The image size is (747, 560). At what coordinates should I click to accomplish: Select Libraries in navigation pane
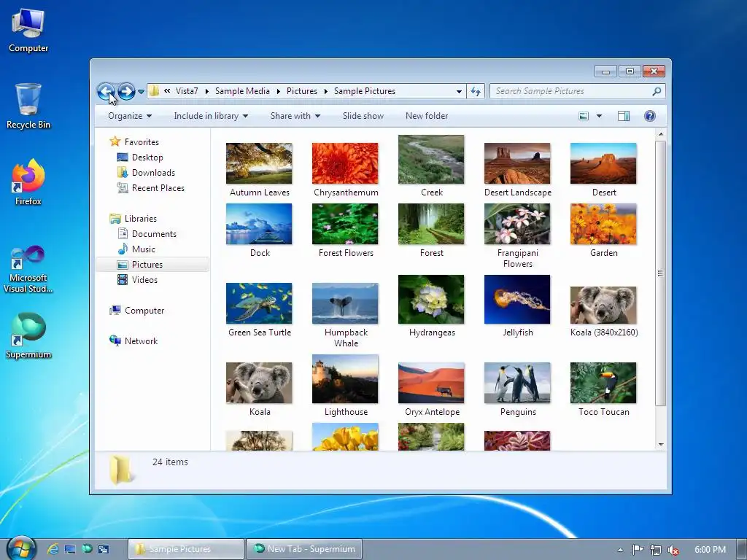(133, 219)
